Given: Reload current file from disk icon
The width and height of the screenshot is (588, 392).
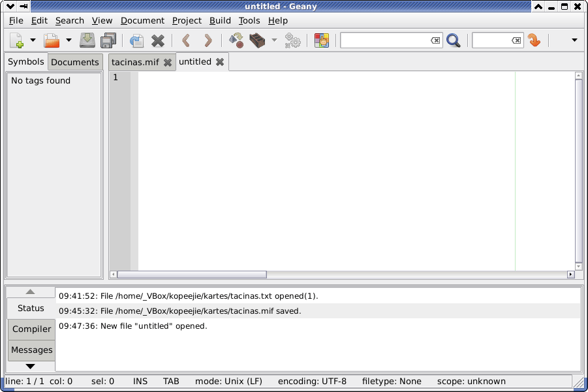Looking at the screenshot, I should (x=137, y=40).
